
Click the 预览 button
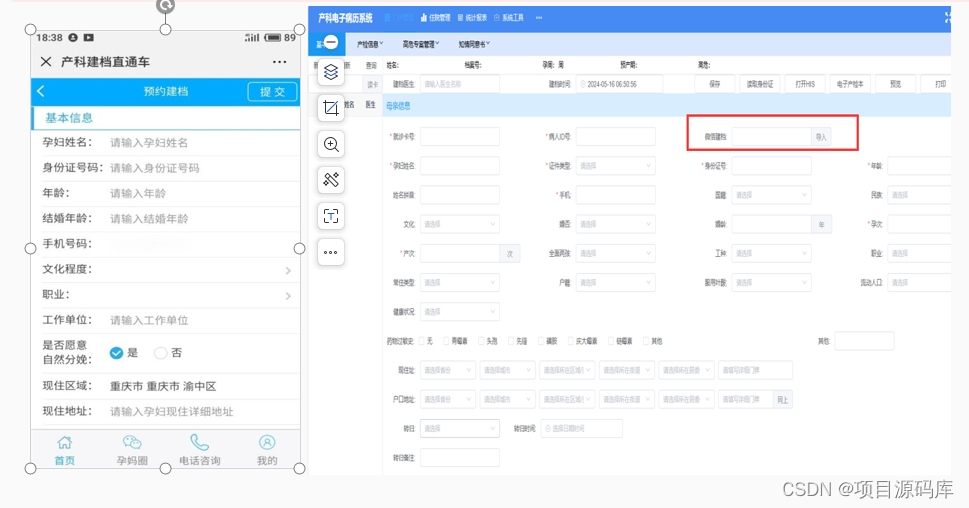click(895, 84)
